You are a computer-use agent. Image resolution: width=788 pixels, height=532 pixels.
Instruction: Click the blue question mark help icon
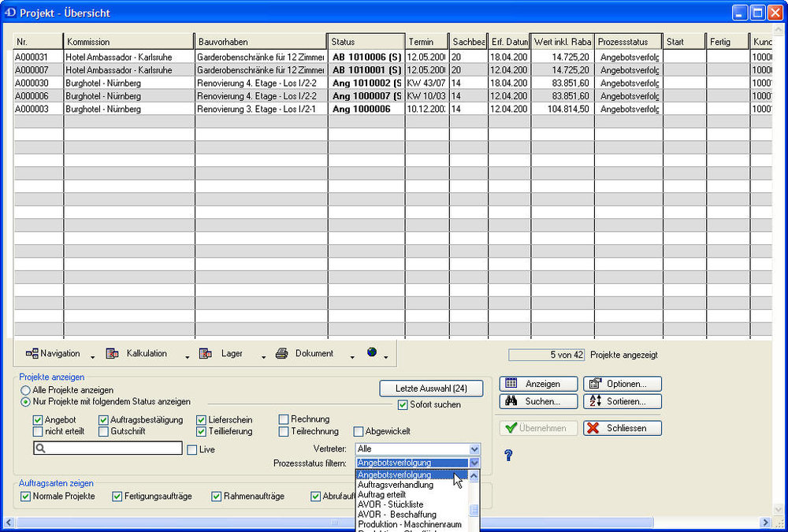[508, 455]
